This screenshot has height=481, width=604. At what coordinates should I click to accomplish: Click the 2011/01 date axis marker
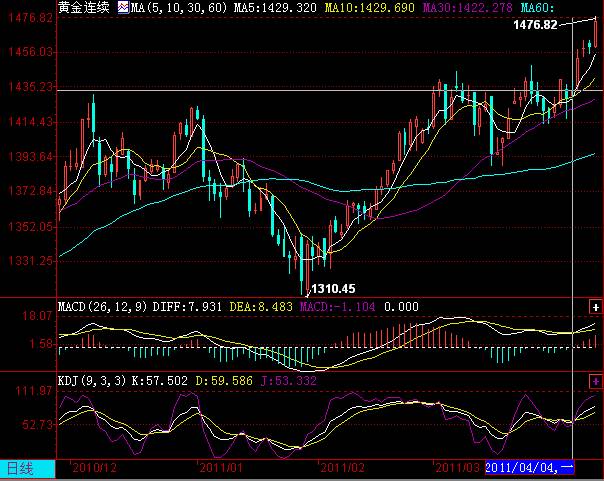click(x=221, y=468)
